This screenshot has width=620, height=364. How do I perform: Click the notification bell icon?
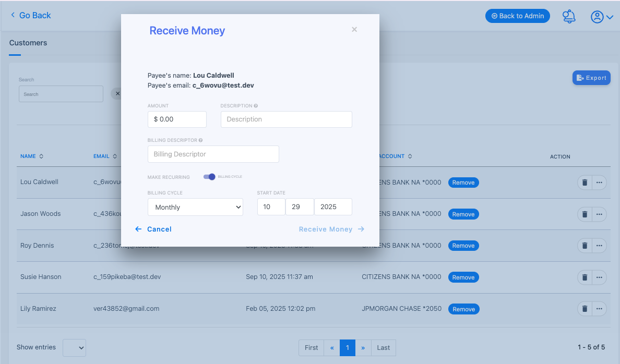coord(569,16)
